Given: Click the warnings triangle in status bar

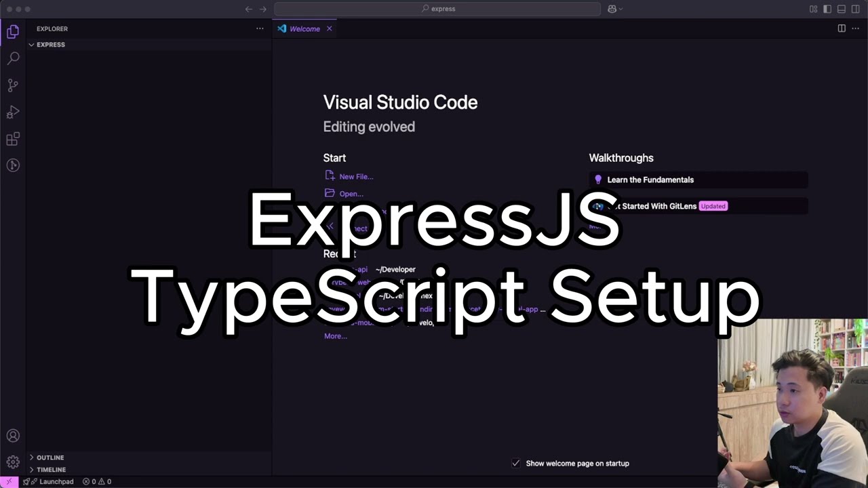Looking at the screenshot, I should [101, 481].
